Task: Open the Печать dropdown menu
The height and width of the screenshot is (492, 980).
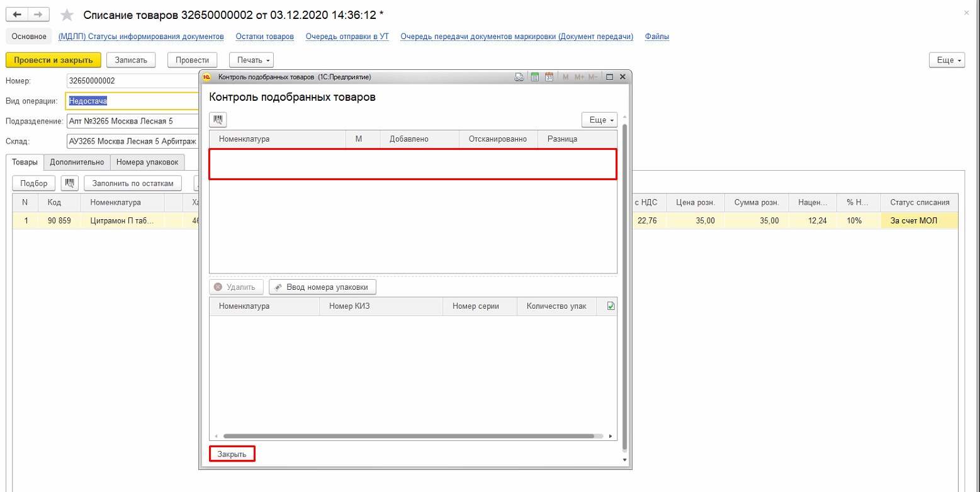Action: (251, 60)
